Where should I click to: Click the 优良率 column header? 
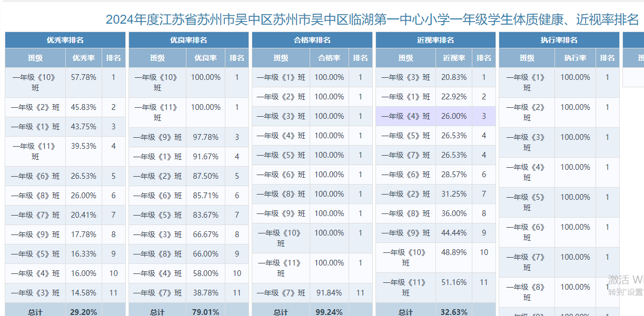205,58
